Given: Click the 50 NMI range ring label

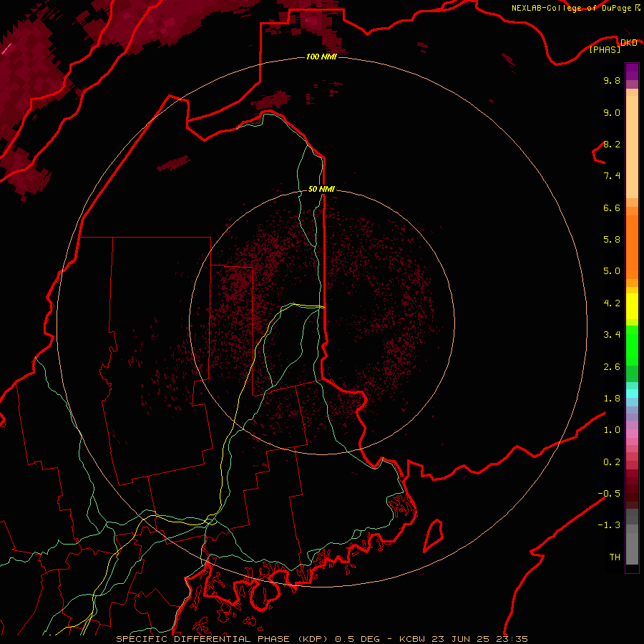Looking at the screenshot, I should 321,189.
